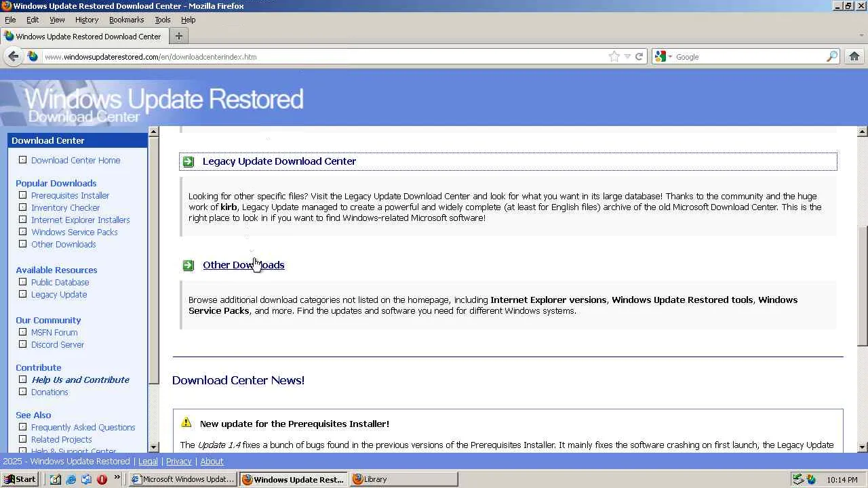Screen dimensions: 868x488
Task: Open the Inventory Checker sidebar link
Action: click(65, 208)
